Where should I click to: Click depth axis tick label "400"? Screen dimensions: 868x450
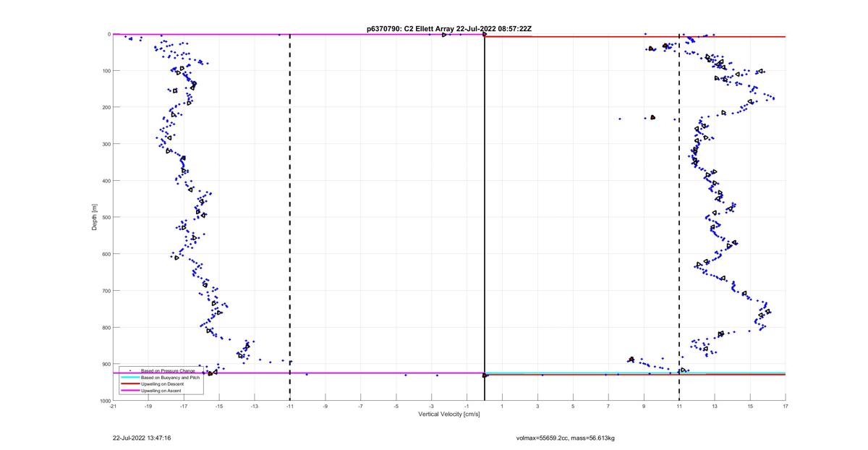coord(106,181)
